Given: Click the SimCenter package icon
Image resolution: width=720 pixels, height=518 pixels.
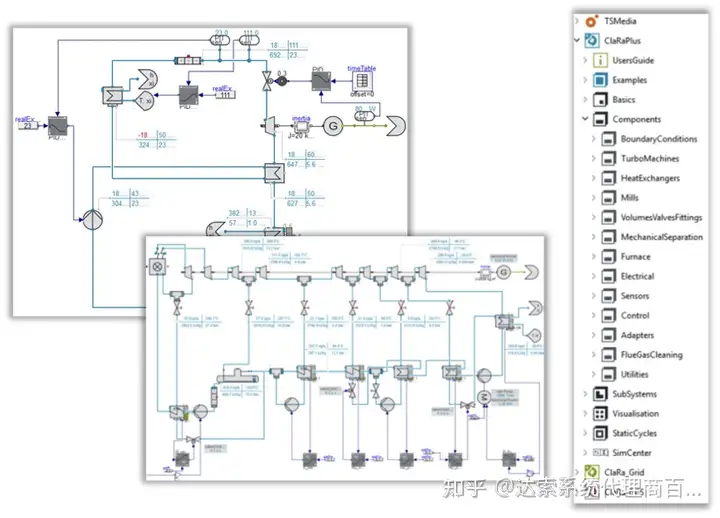Looking at the screenshot, I should [600, 452].
